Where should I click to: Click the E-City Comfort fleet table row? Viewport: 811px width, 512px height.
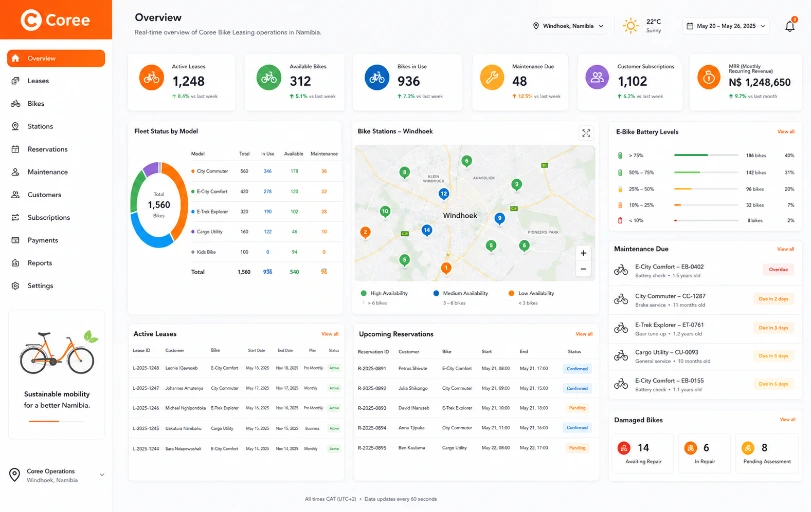click(266, 191)
